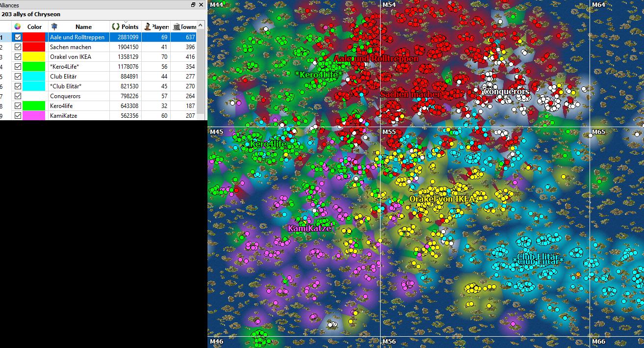Disable the KamiKatze alliance checkbox
This screenshot has height=348, width=644.
pos(18,116)
